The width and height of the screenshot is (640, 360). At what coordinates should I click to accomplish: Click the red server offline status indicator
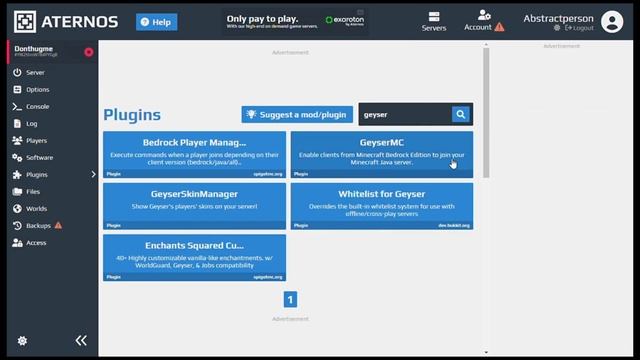tap(89, 52)
